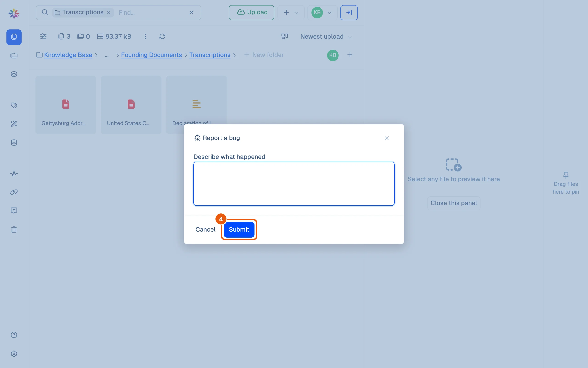
Task: Open the database sidebar icon
Action: pos(14,143)
